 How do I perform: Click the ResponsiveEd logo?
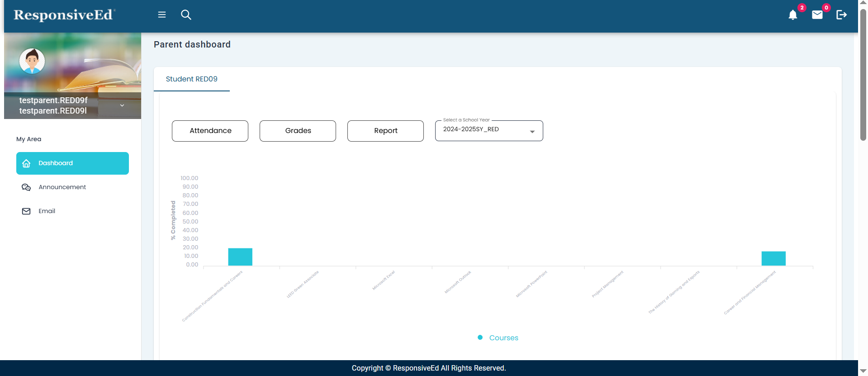[64, 15]
